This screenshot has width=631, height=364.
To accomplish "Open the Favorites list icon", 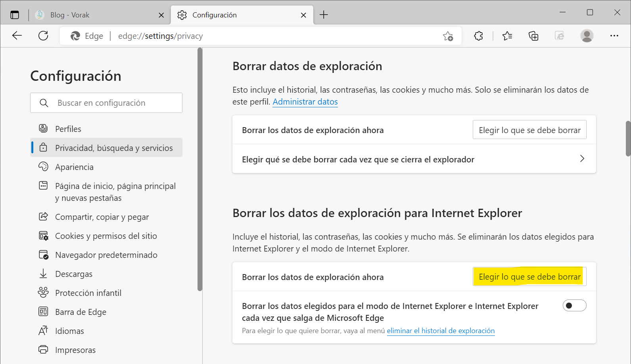I will (507, 36).
